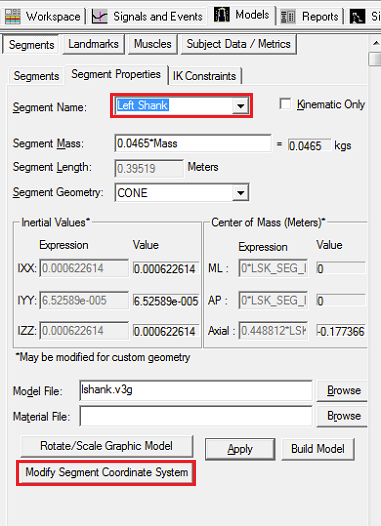Viewport: 381px width, 526px height.
Task: Click the Build Model button
Action: pyautogui.click(x=318, y=449)
